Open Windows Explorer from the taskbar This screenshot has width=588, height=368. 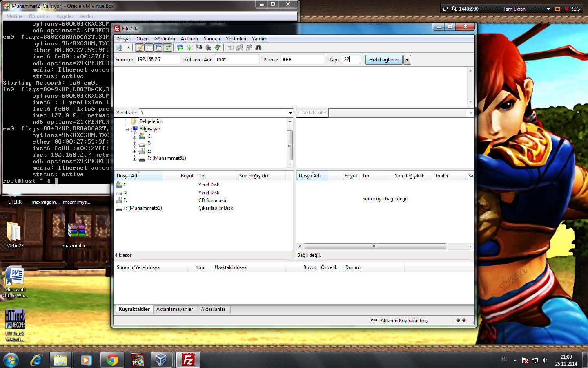pos(61,360)
